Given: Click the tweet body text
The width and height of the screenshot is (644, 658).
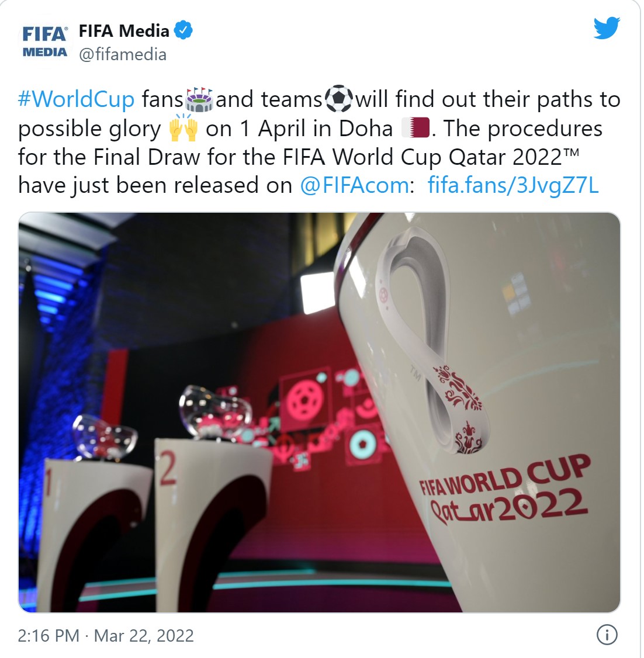Looking at the screenshot, I should point(319,142).
